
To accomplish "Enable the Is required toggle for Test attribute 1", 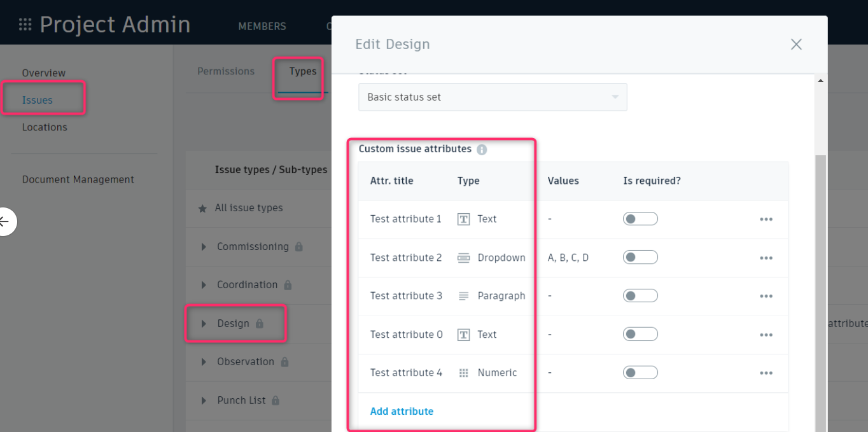I will pyautogui.click(x=640, y=218).
